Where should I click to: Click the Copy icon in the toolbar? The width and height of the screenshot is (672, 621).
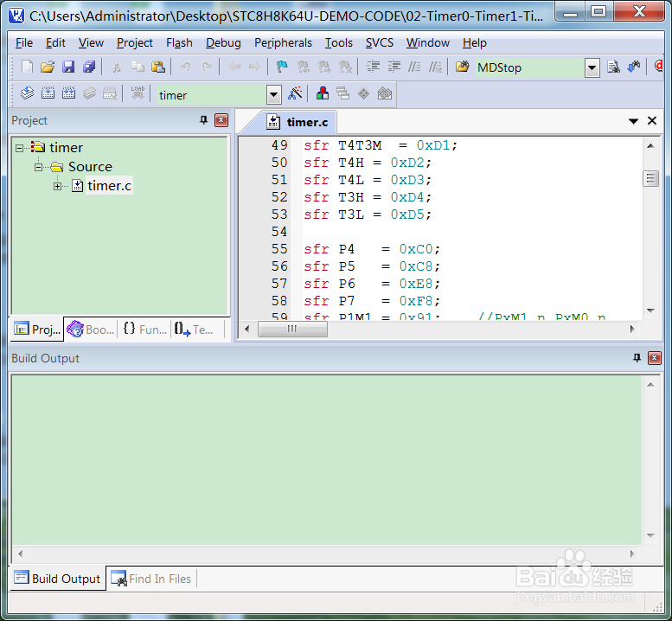(138, 67)
